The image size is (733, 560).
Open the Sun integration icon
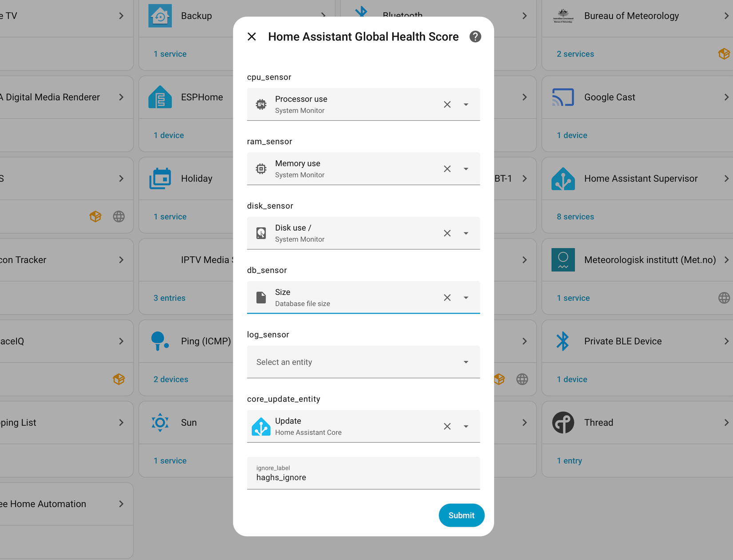coord(160,422)
